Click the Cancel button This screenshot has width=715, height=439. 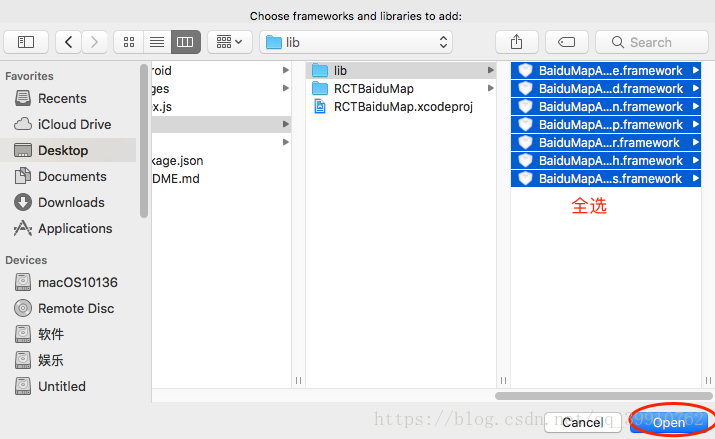(x=582, y=423)
